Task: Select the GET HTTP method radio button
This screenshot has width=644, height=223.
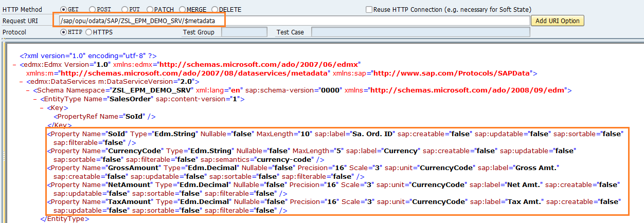Action: point(64,9)
